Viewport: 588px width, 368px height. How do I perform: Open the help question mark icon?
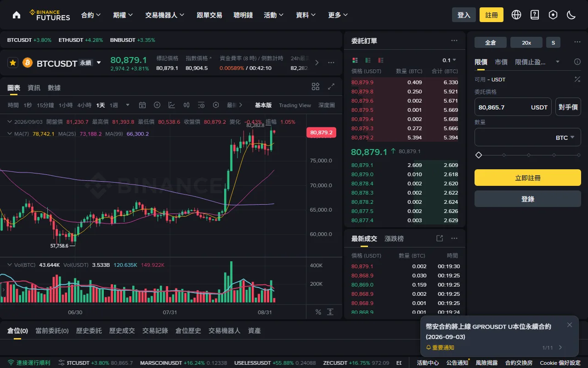tap(535, 15)
